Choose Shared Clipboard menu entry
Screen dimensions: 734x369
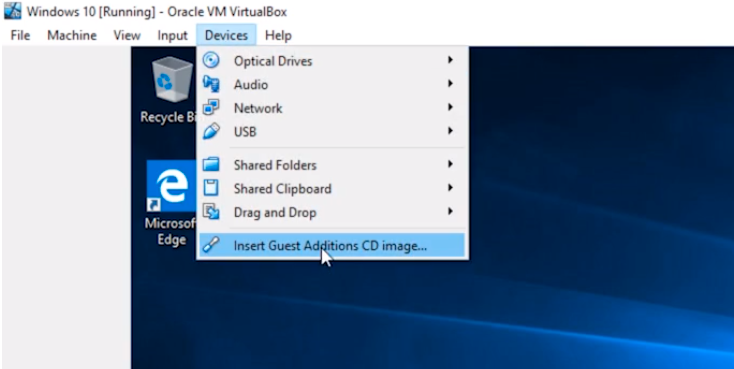tap(332, 189)
